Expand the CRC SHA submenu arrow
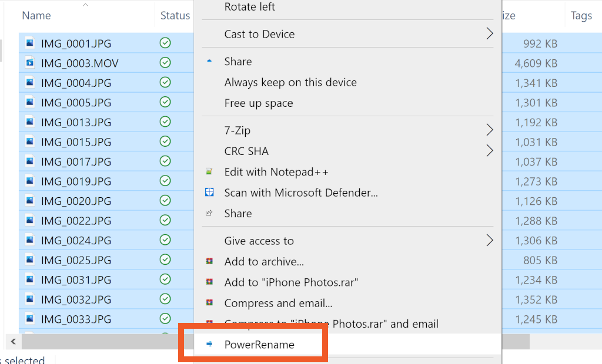This screenshot has height=364, width=602. tap(489, 151)
